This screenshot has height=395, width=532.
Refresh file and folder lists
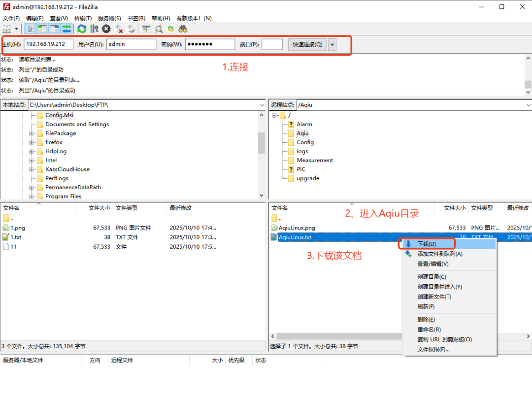tap(82, 29)
